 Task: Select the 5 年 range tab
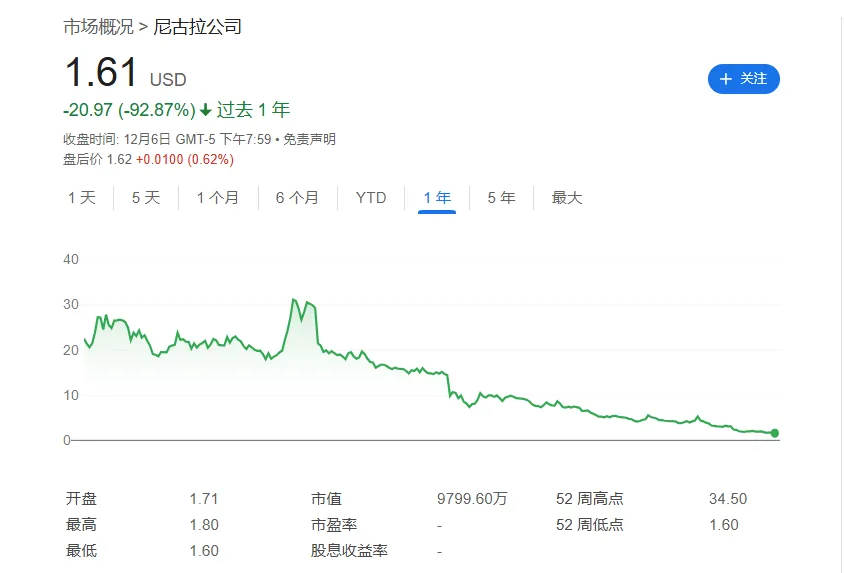501,197
